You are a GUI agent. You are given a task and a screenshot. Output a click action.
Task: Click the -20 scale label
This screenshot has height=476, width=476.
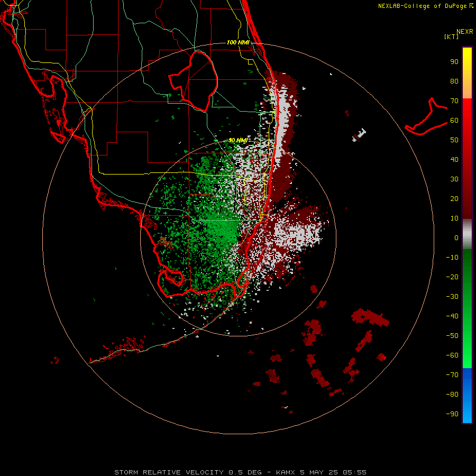[452, 277]
